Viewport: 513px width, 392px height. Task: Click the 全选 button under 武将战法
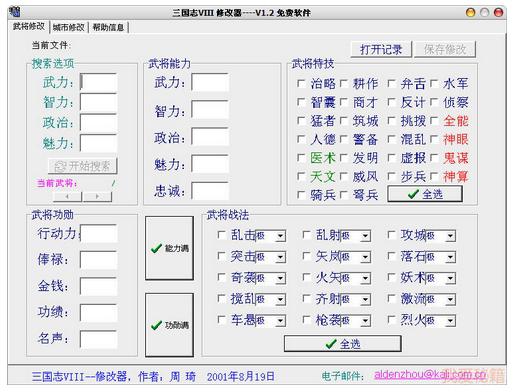coord(342,344)
